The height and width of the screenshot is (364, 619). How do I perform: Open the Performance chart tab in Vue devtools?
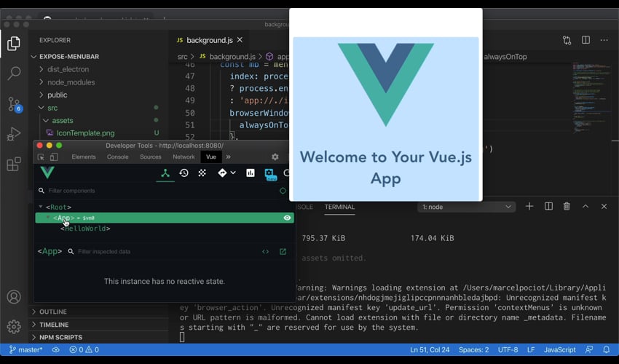point(251,173)
